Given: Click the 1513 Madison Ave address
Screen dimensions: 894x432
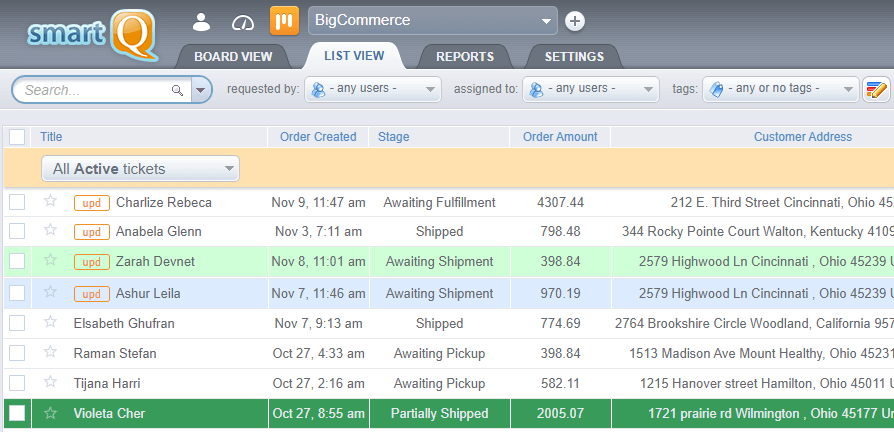Looking at the screenshot, I should [x=761, y=353].
